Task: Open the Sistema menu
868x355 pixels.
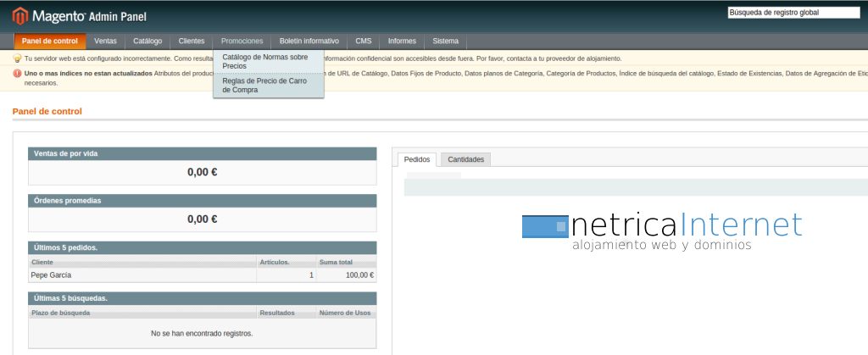Action: click(x=446, y=41)
